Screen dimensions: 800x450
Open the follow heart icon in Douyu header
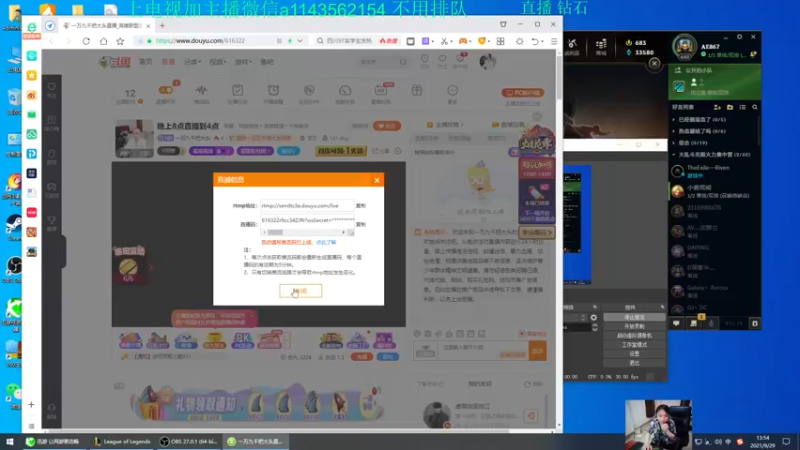coord(442,60)
